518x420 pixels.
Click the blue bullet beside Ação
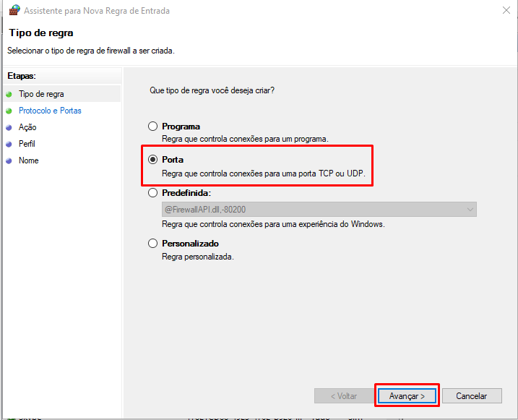pos(9,127)
